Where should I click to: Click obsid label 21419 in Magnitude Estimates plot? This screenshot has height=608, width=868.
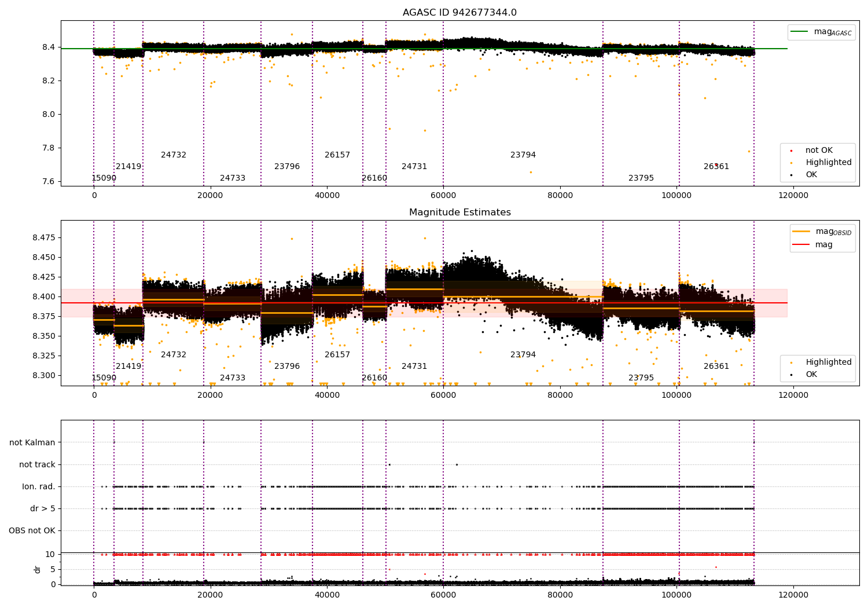(x=128, y=367)
